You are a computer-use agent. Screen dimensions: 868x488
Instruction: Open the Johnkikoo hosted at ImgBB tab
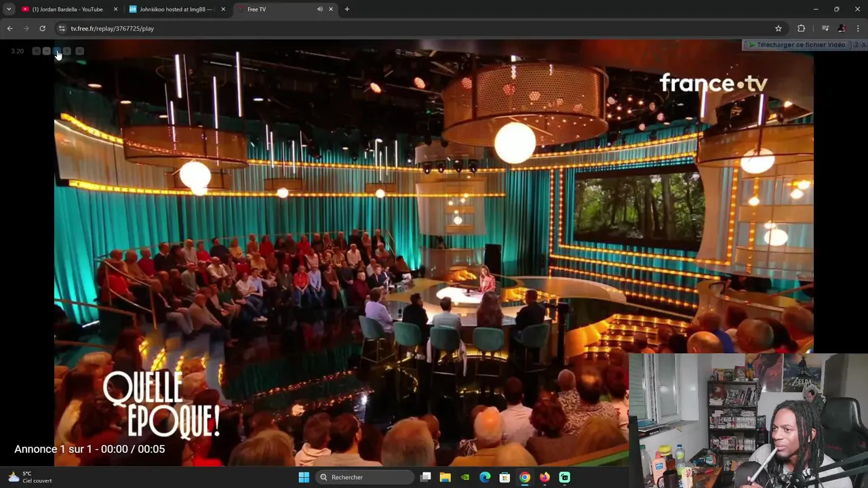pyautogui.click(x=176, y=9)
